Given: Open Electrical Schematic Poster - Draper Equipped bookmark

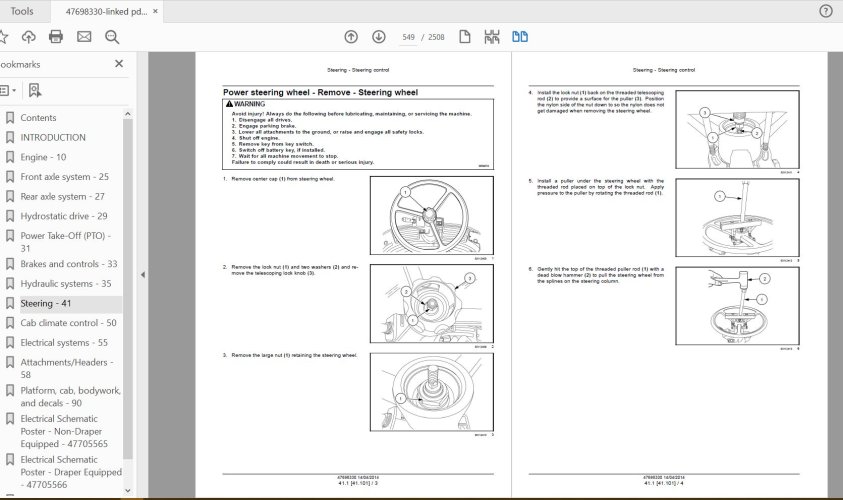Looking at the screenshot, I should (x=71, y=472).
